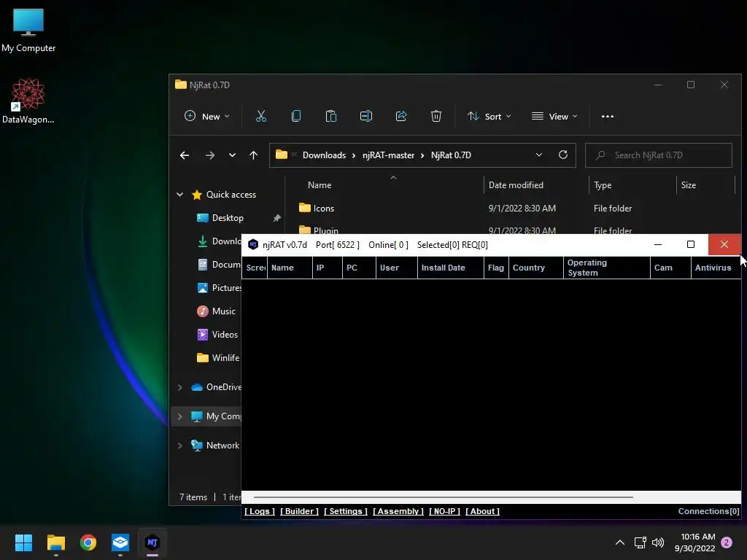Screen dimensions: 747x560
Task: Click the Search NjRat 0.7D field
Action: tap(659, 155)
